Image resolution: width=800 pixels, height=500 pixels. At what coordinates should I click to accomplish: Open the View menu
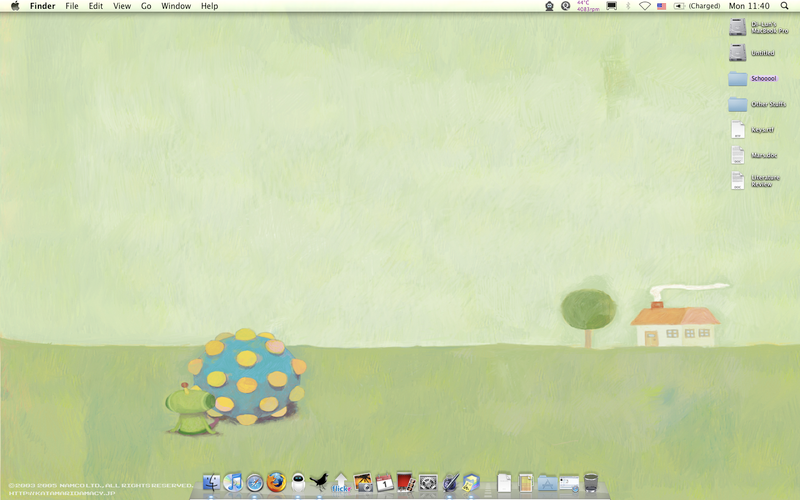[122, 6]
